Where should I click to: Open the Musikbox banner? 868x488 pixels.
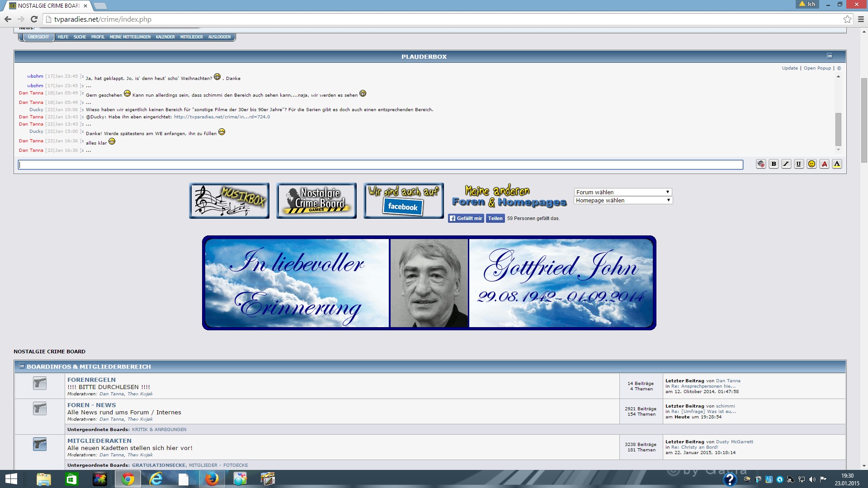pyautogui.click(x=229, y=201)
